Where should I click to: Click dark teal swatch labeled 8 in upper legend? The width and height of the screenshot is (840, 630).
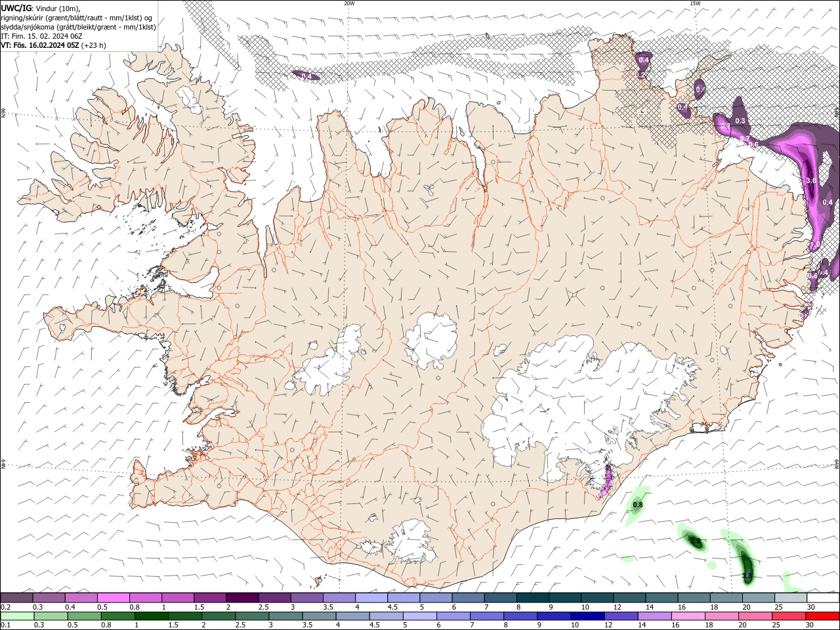[x=532, y=598]
